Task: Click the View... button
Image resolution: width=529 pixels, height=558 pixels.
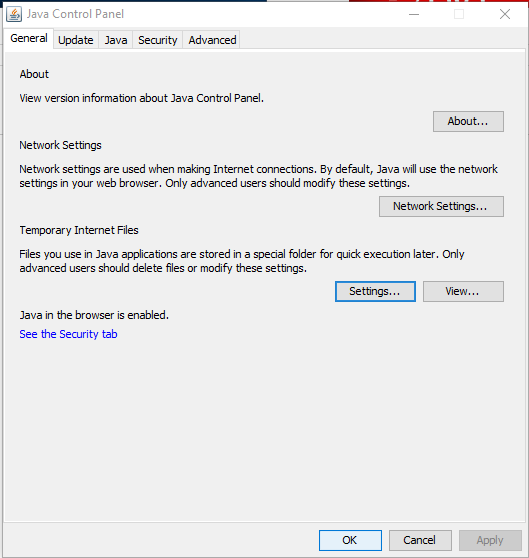Action: [463, 291]
